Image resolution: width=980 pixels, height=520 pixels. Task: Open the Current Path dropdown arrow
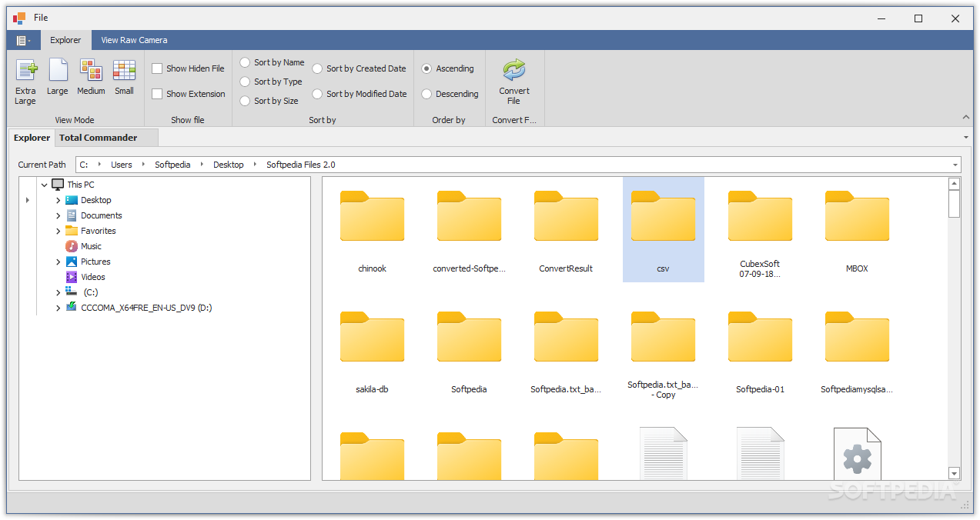pos(955,165)
